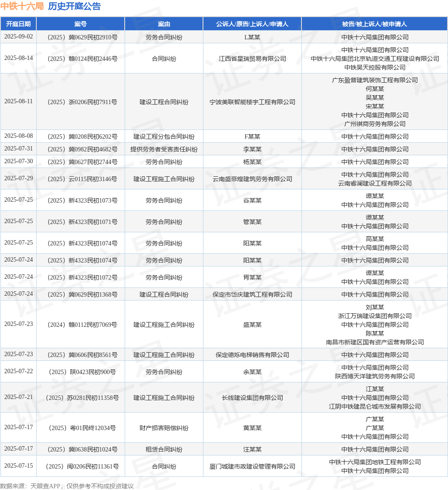Select case number (2025)冀0629民初1368号

click(x=83, y=294)
